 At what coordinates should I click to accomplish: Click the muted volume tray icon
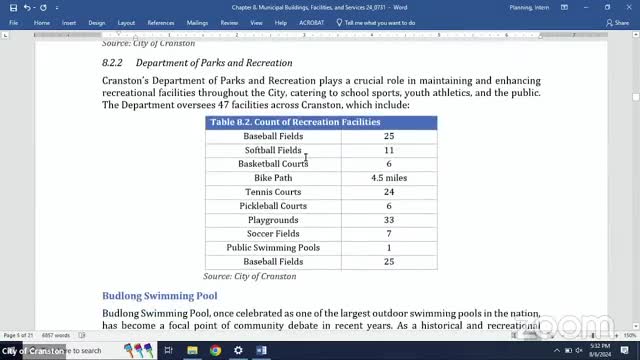pyautogui.click(x=579, y=351)
